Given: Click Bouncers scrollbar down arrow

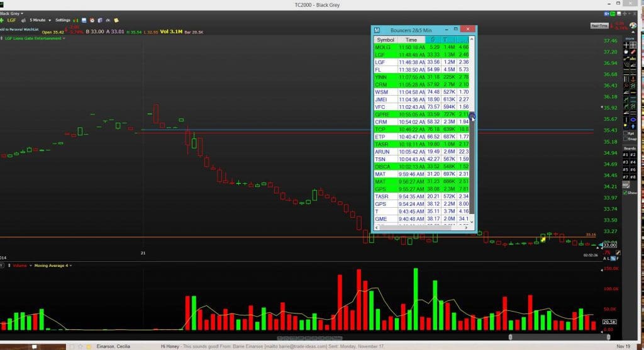Looking at the screenshot, I should [x=472, y=222].
